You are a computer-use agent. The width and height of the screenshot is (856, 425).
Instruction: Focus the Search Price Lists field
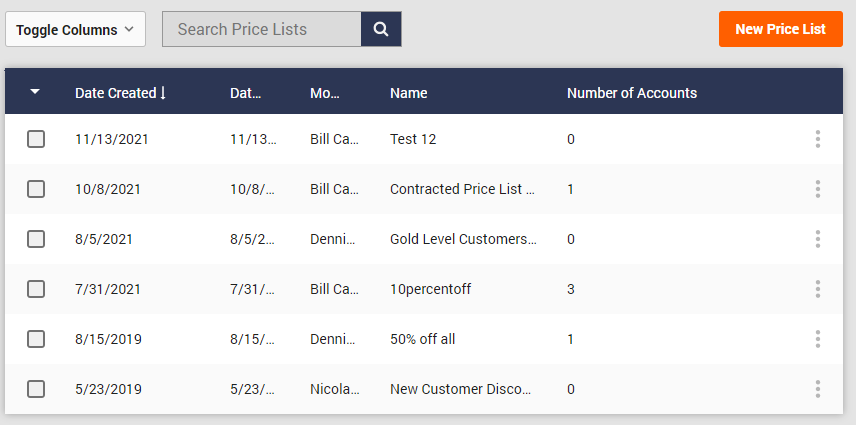pos(261,29)
